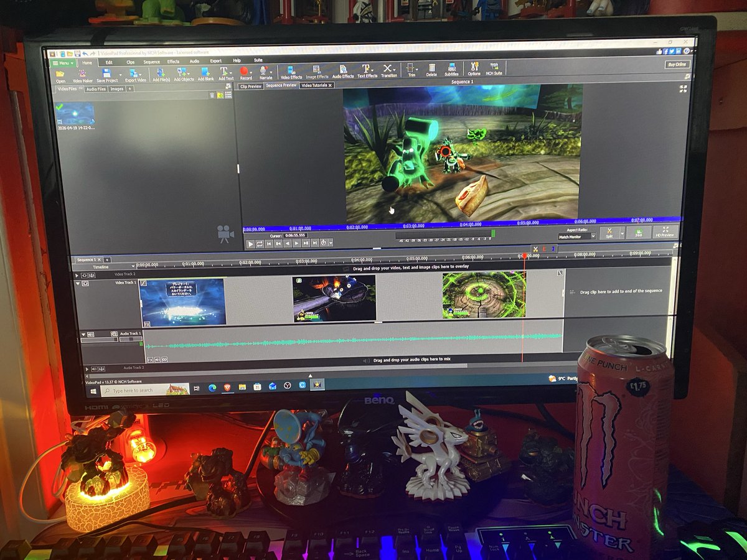Image resolution: width=747 pixels, height=560 pixels.
Task: Open the Options settings icon
Action: click(474, 67)
